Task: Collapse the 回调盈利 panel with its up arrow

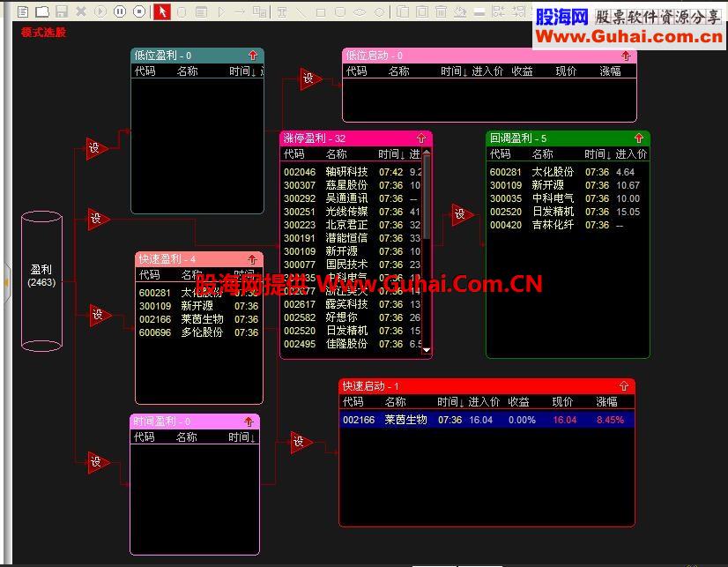Action: pos(639,138)
